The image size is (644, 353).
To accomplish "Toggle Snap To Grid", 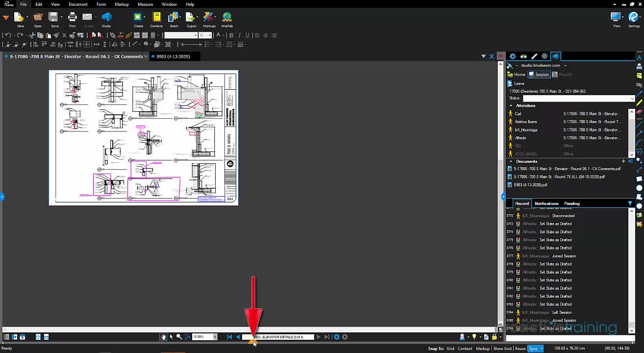I will pos(450,349).
